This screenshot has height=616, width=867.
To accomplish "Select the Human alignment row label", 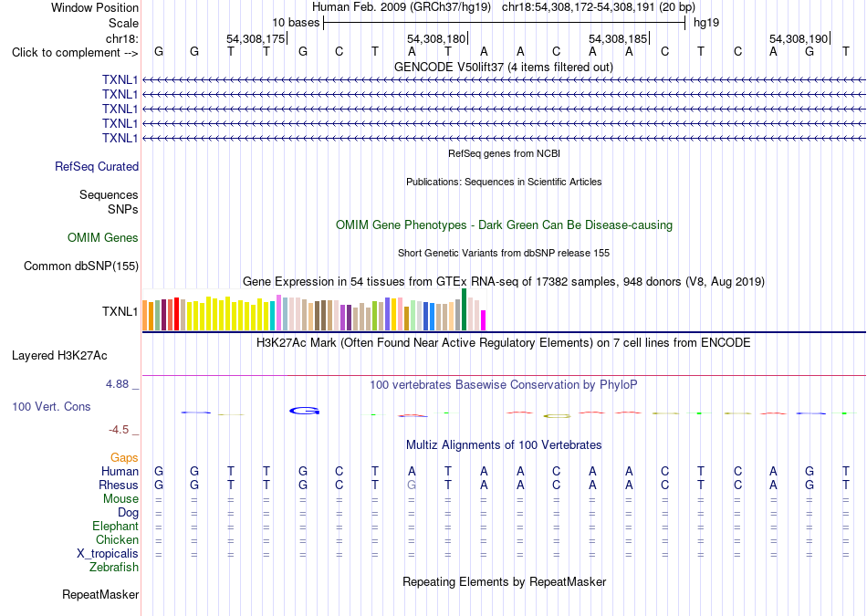I will click(120, 471).
